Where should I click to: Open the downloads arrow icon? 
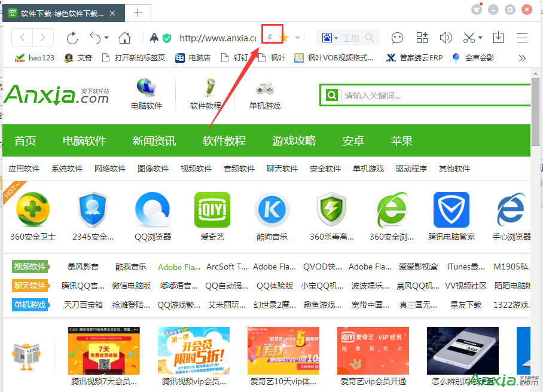tap(498, 38)
